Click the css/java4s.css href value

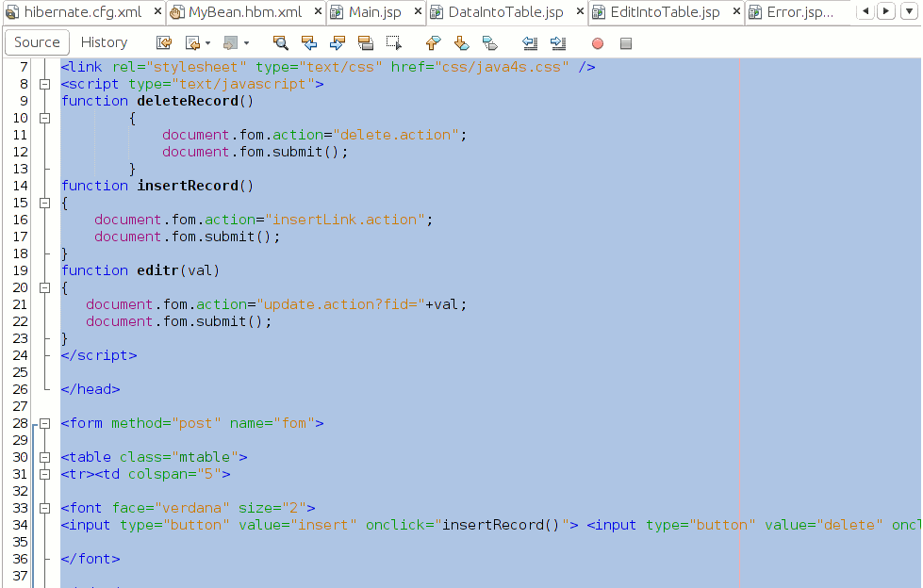(502, 67)
